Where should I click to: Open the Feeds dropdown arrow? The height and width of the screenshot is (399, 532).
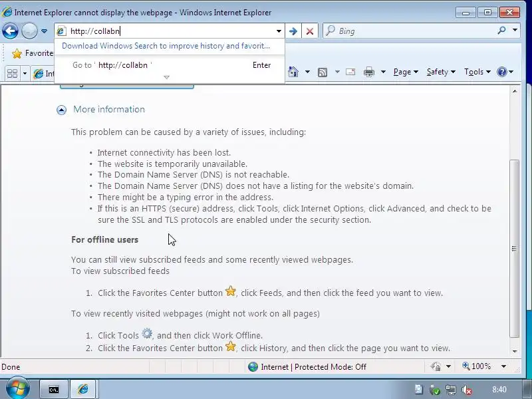click(x=337, y=72)
